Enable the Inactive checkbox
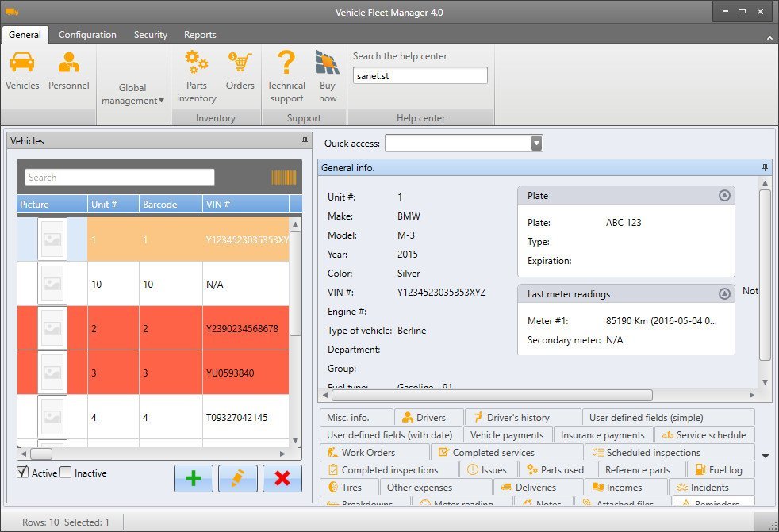The width and height of the screenshot is (779, 532). [66, 473]
